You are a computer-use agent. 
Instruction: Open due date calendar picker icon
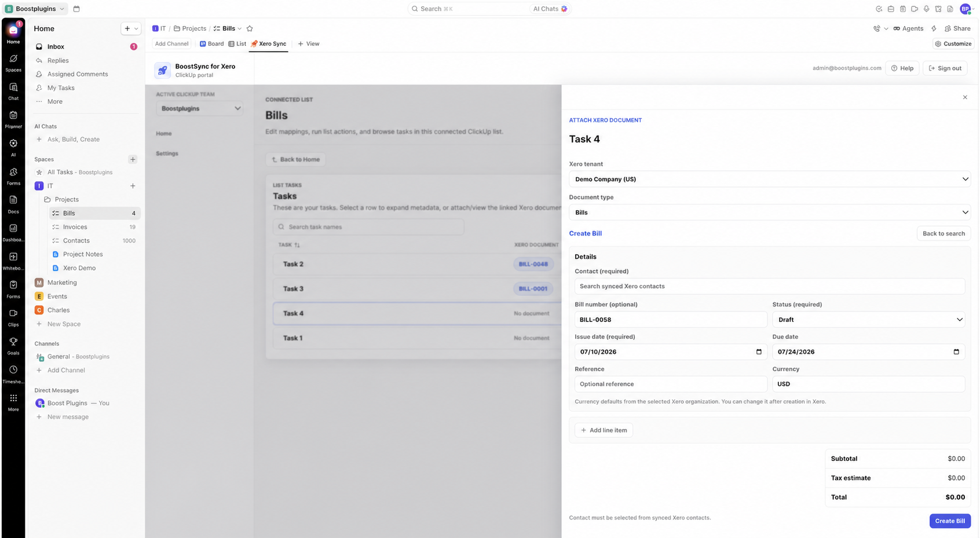pyautogui.click(x=956, y=352)
